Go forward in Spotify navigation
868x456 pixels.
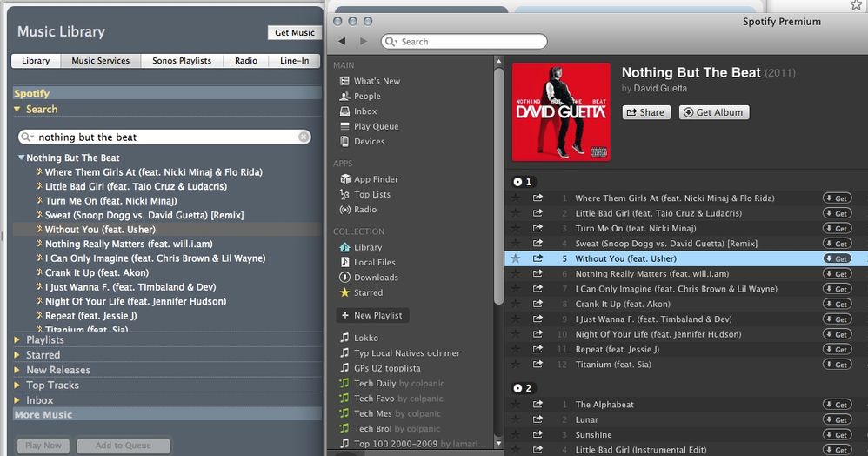(x=364, y=41)
